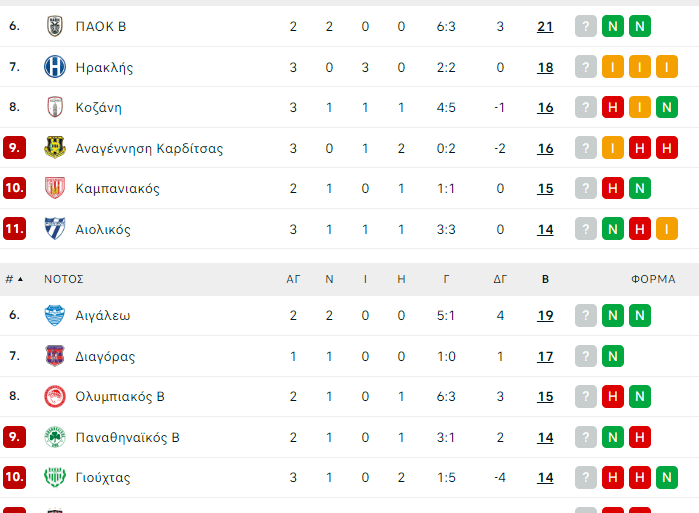Click the Παναθηναϊκός Β clover logo
This screenshot has width=699, height=513.
pos(55,437)
